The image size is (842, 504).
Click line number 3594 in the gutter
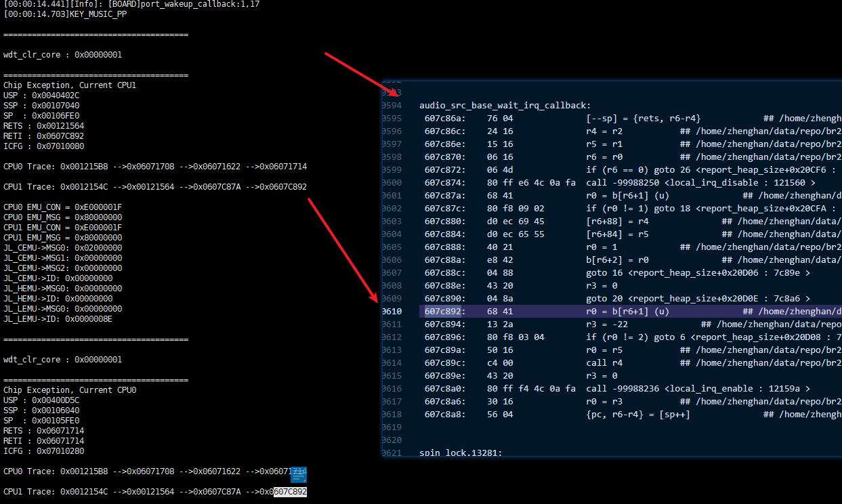tap(392, 106)
